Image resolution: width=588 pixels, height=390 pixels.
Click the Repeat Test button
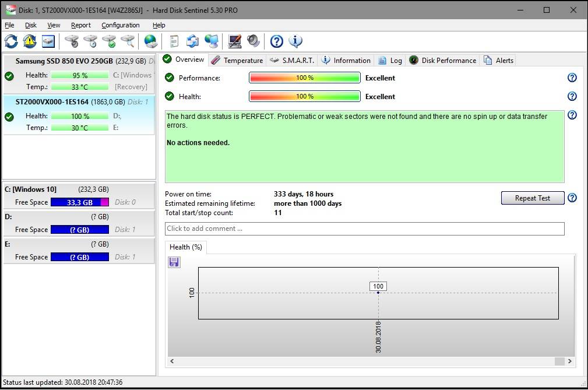[x=533, y=198]
